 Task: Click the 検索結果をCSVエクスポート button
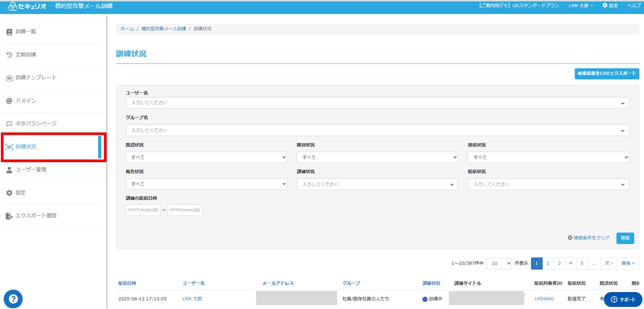(607, 73)
